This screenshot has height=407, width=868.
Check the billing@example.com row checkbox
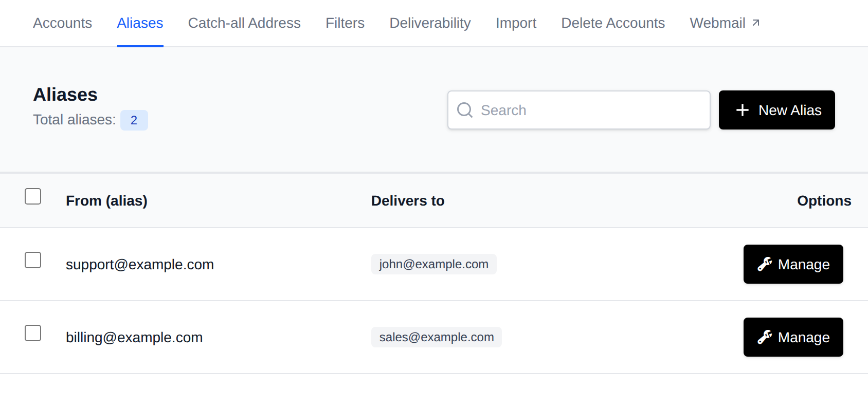click(33, 333)
